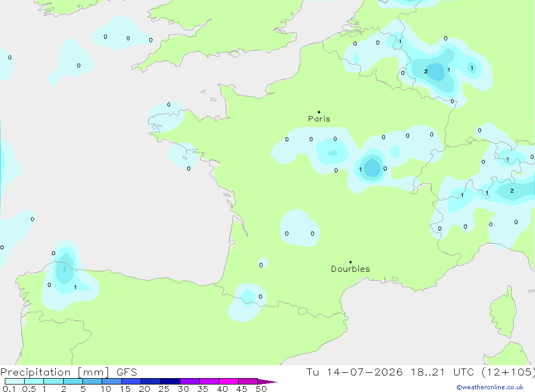Image resolution: width=535 pixels, height=392 pixels.
Task: Click the 2 mm value over the Alps
Action: pos(512,191)
